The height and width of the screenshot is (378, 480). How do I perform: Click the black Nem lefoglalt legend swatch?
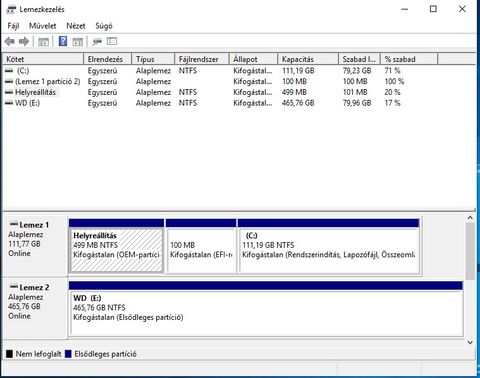10,354
